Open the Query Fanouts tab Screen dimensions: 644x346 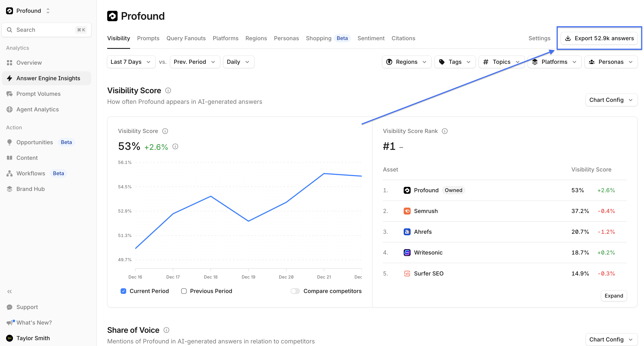186,38
